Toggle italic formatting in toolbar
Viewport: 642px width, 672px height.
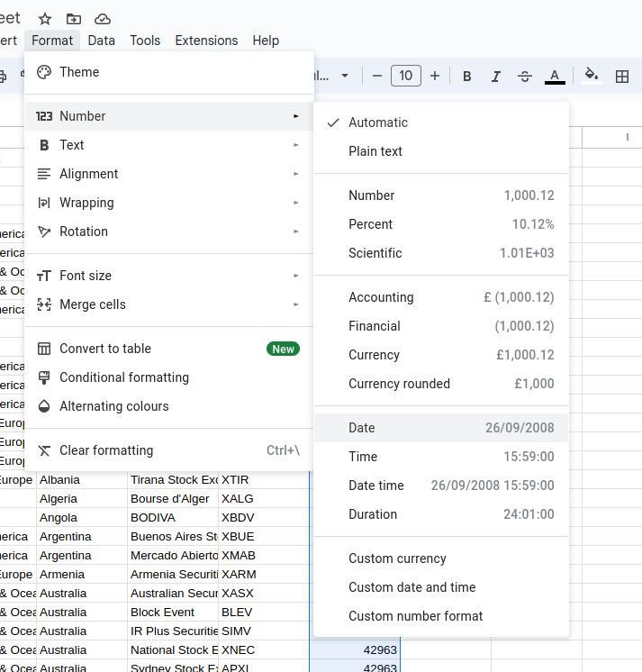495,77
